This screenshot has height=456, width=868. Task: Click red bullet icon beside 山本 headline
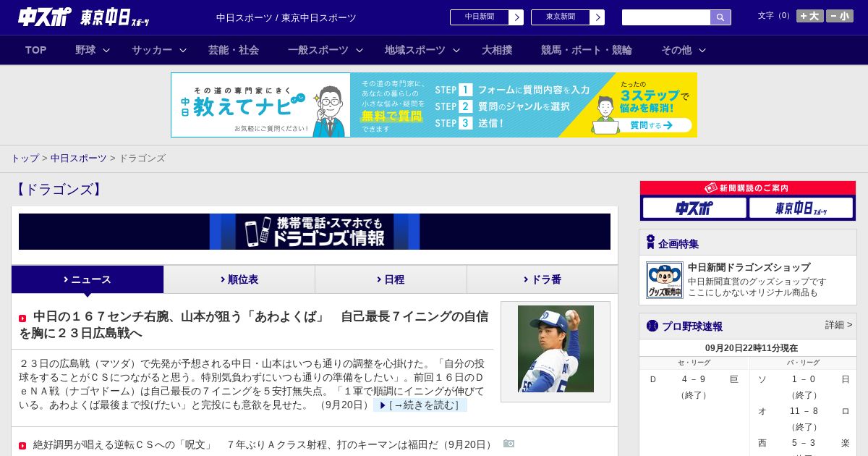coord(22,318)
